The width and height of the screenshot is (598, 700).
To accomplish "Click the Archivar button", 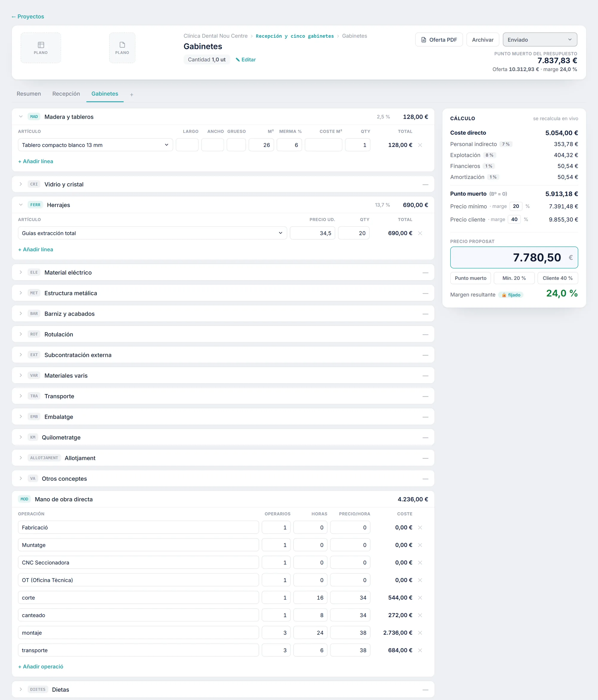I will pyautogui.click(x=483, y=39).
